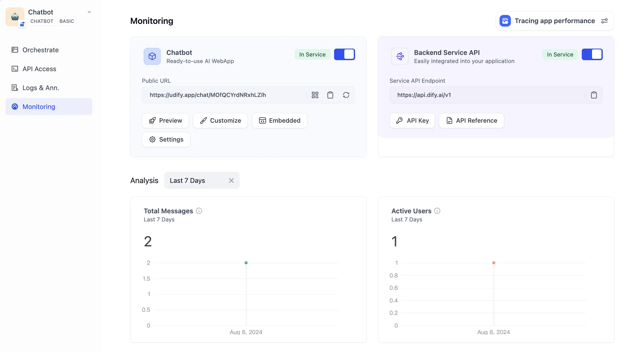Click Active Users info icon
This screenshot has width=644, height=352.
(x=437, y=211)
